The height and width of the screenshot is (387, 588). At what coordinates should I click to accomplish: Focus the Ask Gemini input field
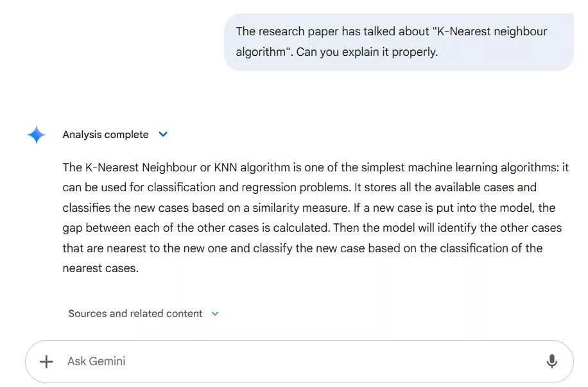(x=299, y=361)
